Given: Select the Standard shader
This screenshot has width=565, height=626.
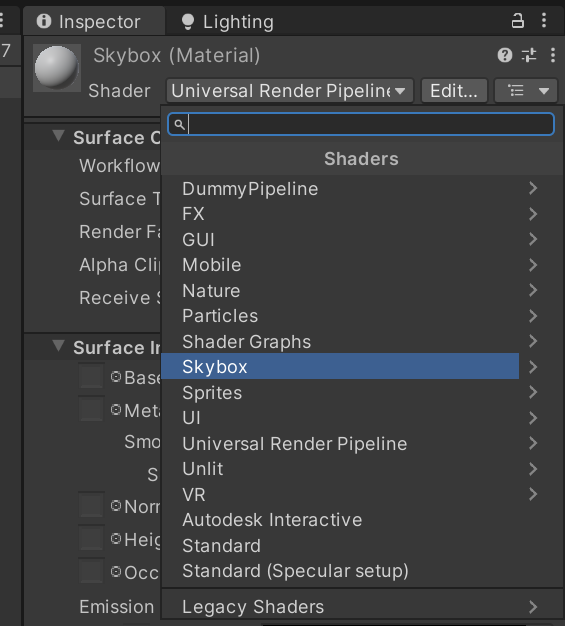Looking at the screenshot, I should coord(363,546).
